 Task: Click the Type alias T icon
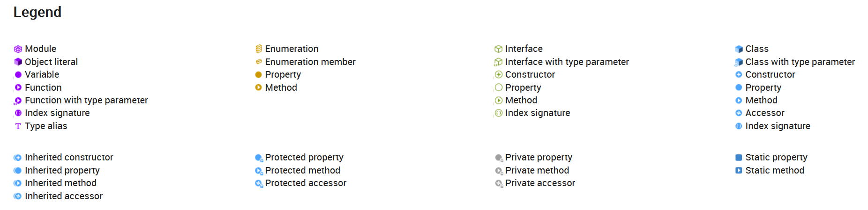(18, 126)
